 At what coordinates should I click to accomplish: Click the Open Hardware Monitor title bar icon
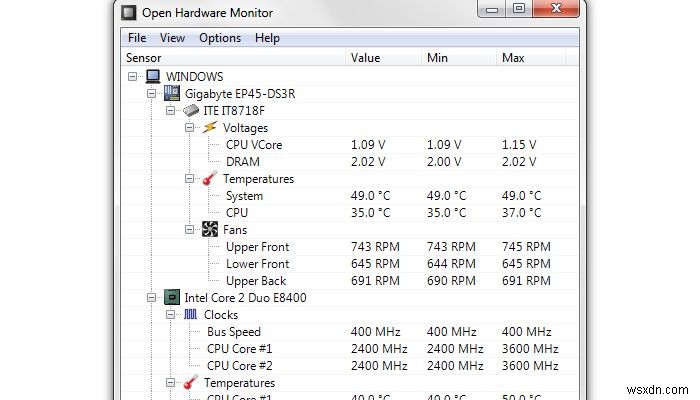click(129, 12)
